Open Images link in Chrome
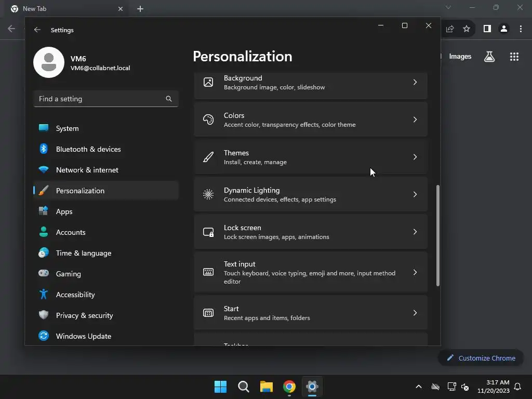 tap(460, 56)
